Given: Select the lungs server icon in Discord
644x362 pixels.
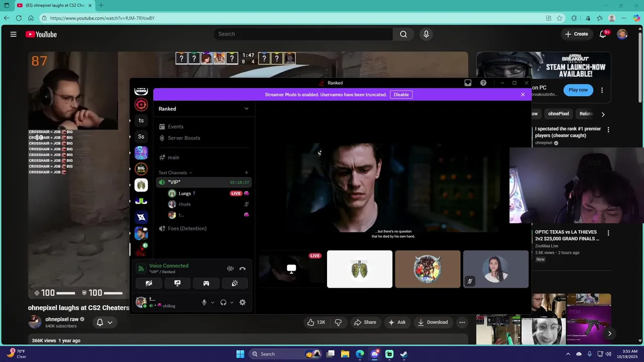Looking at the screenshot, I should point(141,185).
